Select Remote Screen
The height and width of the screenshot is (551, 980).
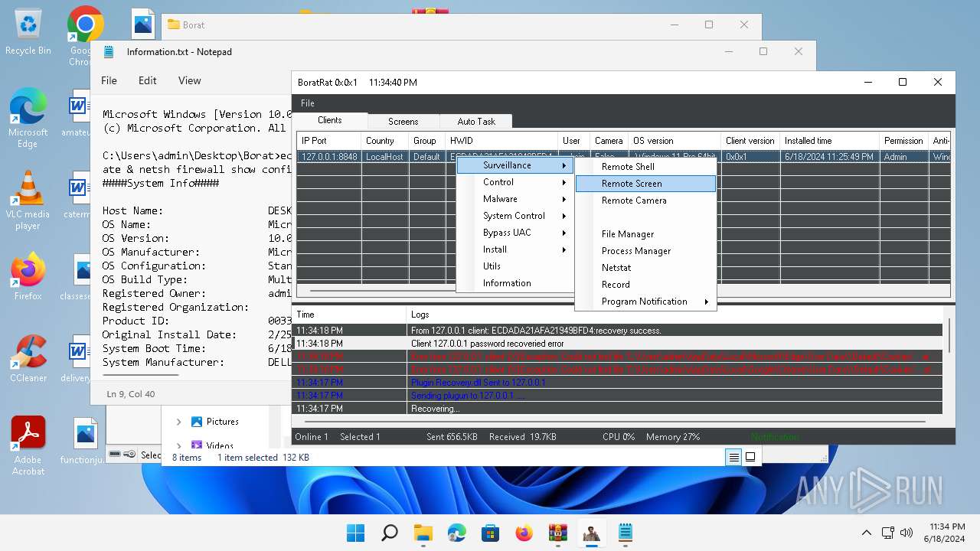(645, 184)
